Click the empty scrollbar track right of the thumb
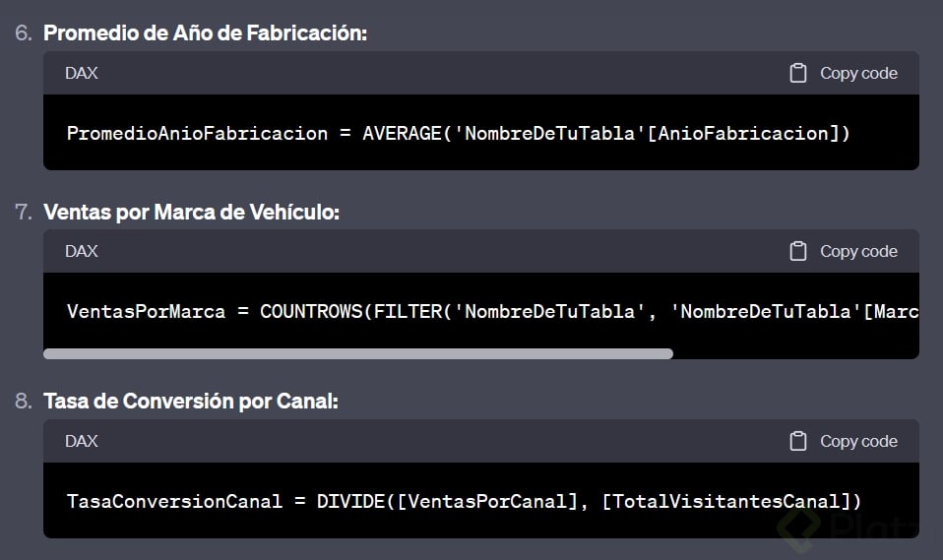Viewport: 943px width, 560px height. (x=795, y=353)
